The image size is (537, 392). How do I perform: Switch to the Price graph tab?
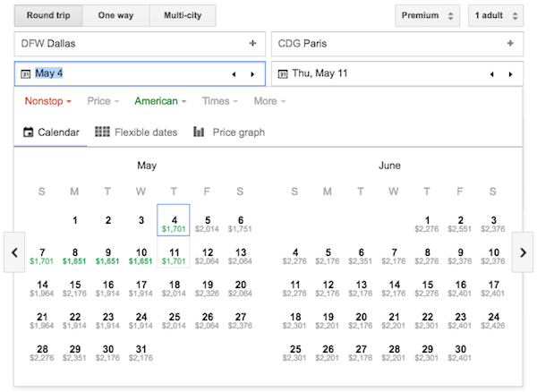[x=229, y=132]
